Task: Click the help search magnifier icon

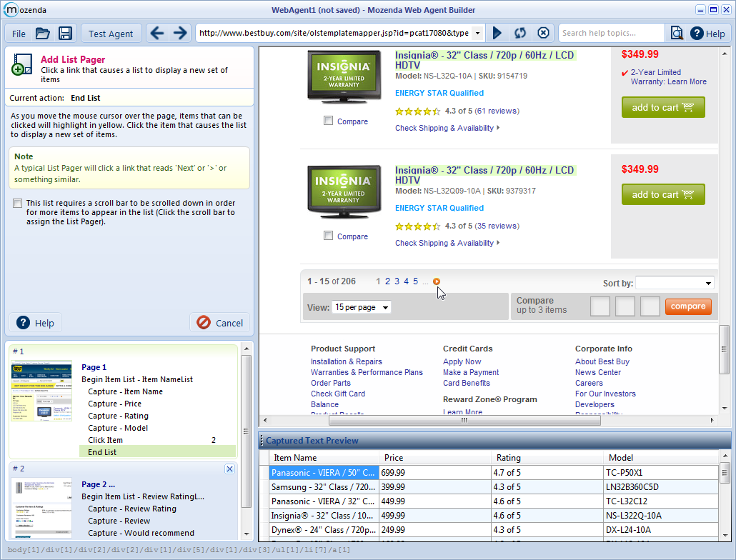Action: coord(677,33)
